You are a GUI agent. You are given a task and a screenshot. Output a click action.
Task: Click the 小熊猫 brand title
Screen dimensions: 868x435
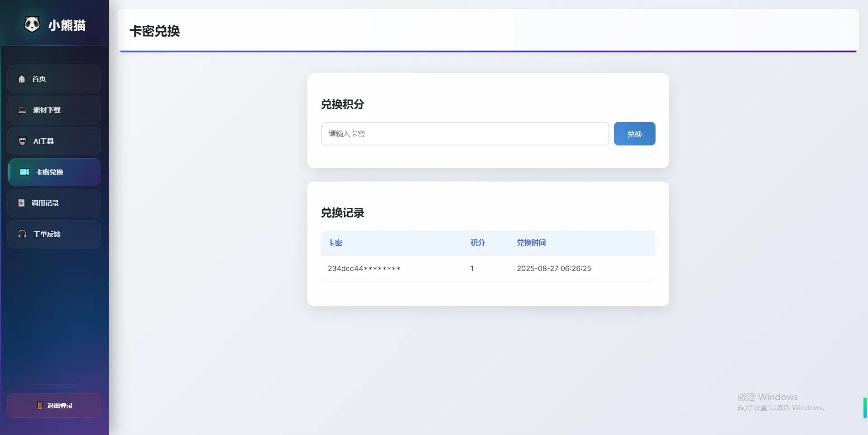[x=67, y=25]
